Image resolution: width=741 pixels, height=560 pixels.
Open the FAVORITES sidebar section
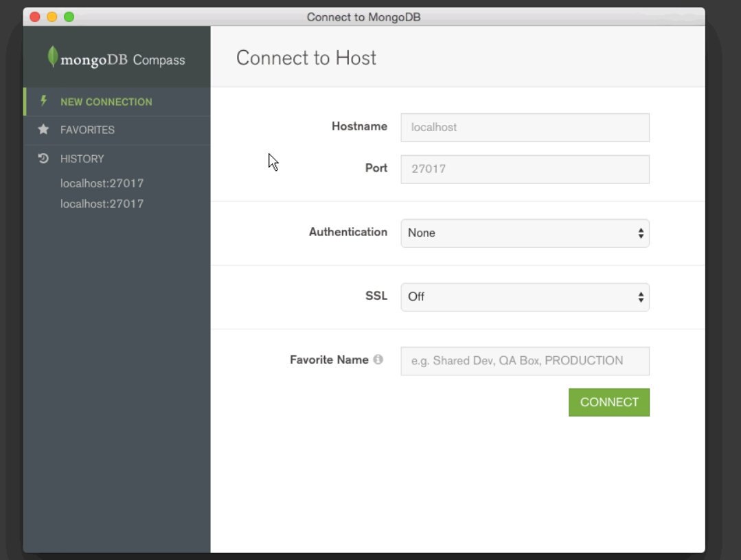[x=117, y=130]
